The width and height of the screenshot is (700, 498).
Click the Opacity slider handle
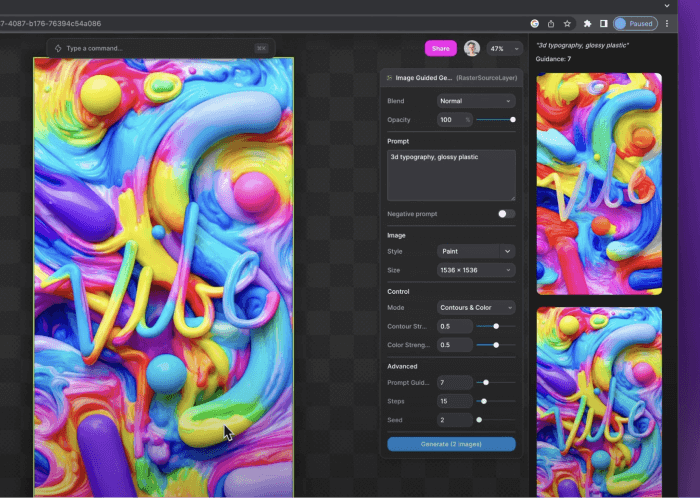pos(513,120)
